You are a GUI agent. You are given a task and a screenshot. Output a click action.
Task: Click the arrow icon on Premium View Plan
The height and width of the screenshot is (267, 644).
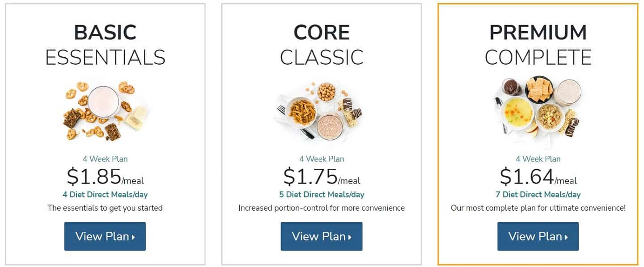(566, 238)
